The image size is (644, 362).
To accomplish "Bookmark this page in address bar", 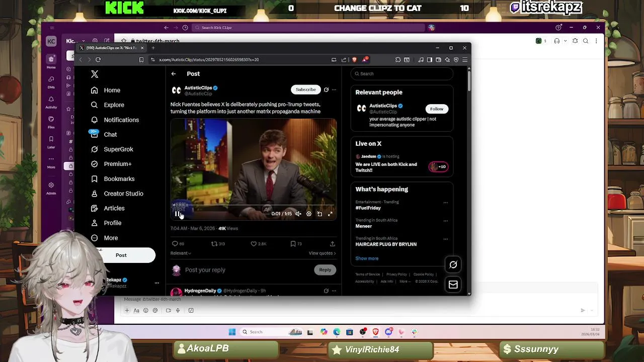I will 141,60.
